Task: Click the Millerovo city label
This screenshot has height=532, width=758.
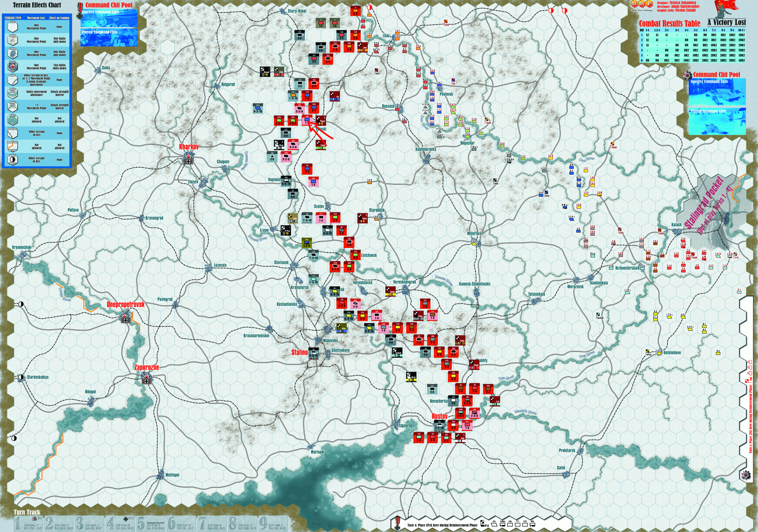Action: click(474, 233)
